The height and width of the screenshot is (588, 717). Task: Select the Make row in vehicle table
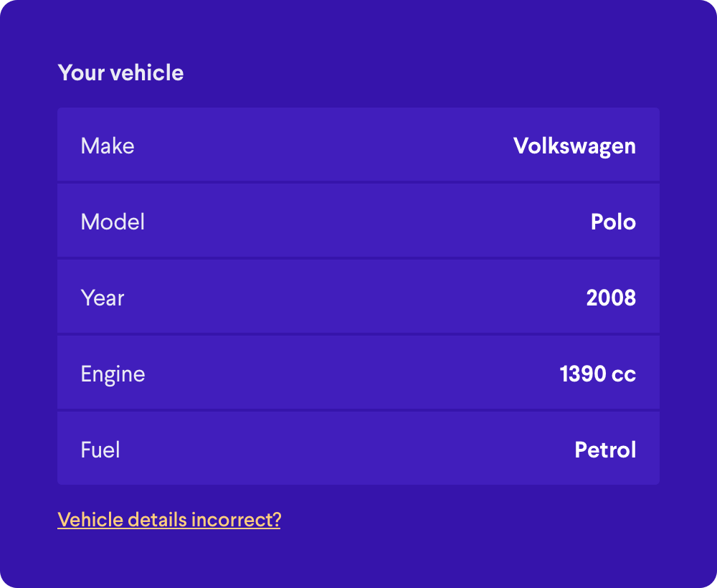click(x=358, y=144)
